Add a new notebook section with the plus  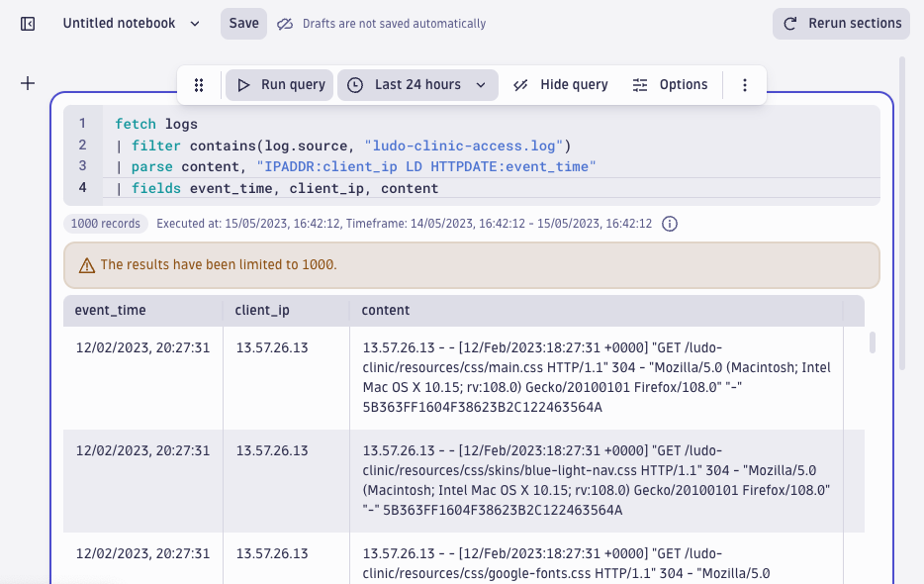[x=28, y=83]
